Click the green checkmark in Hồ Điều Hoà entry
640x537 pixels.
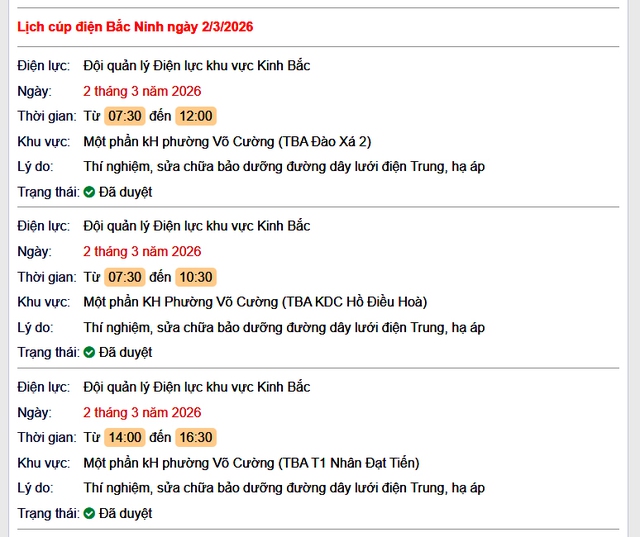[x=89, y=352]
